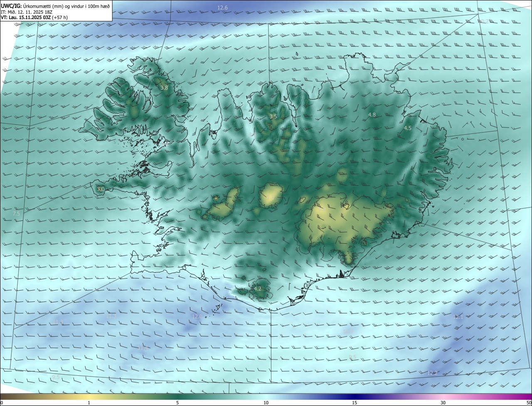Image resolution: width=532 pixels, height=406 pixels.
Task: Click the 12.6 value label on the map
Action: 223,8
